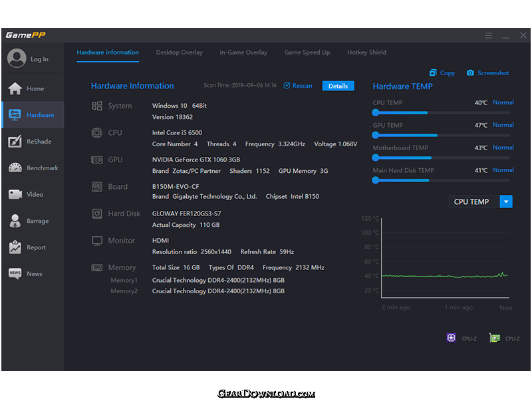Click the GamePP logo
532x399 pixels.
tap(25, 35)
